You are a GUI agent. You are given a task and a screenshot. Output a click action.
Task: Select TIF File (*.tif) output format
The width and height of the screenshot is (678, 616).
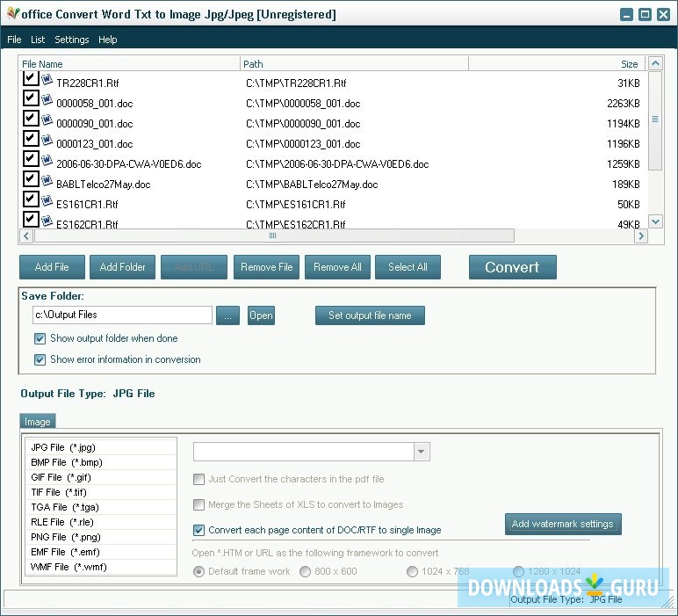101,492
